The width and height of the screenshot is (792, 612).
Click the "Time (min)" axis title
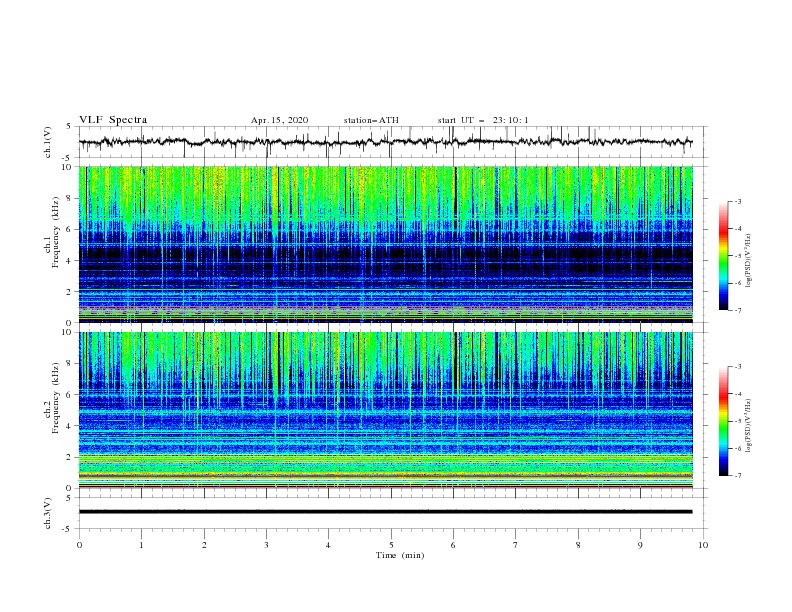(x=400, y=555)
